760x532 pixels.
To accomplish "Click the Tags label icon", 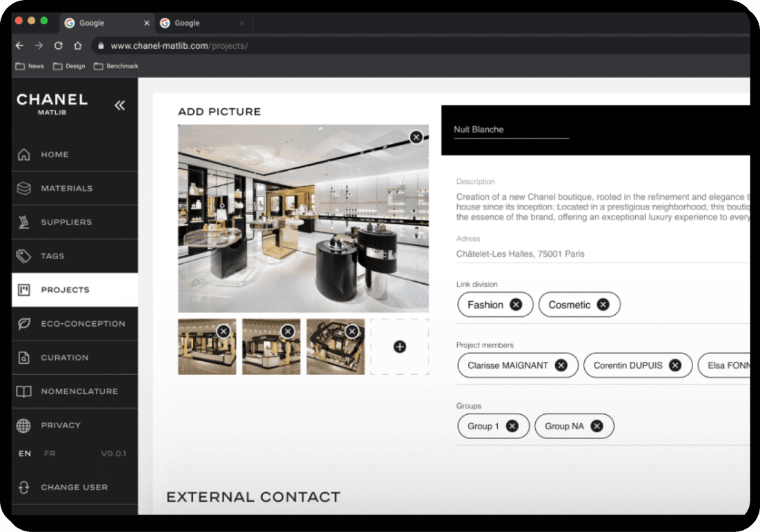I will [x=23, y=256].
